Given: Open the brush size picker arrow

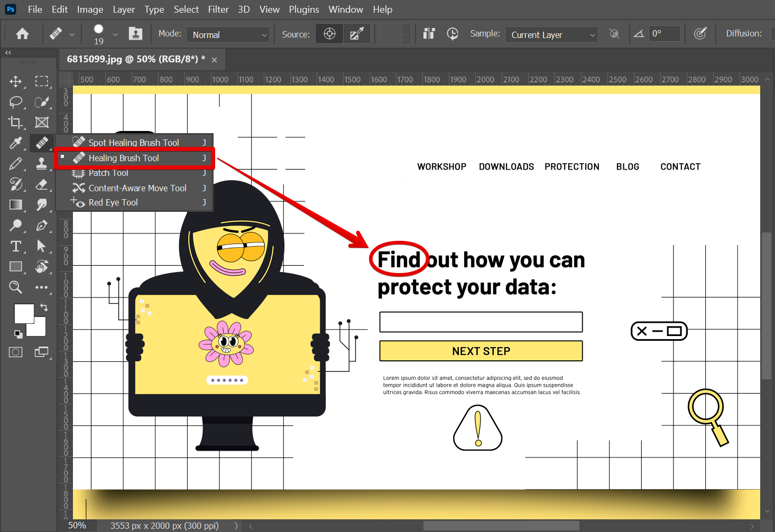Looking at the screenshot, I should pyautogui.click(x=115, y=35).
